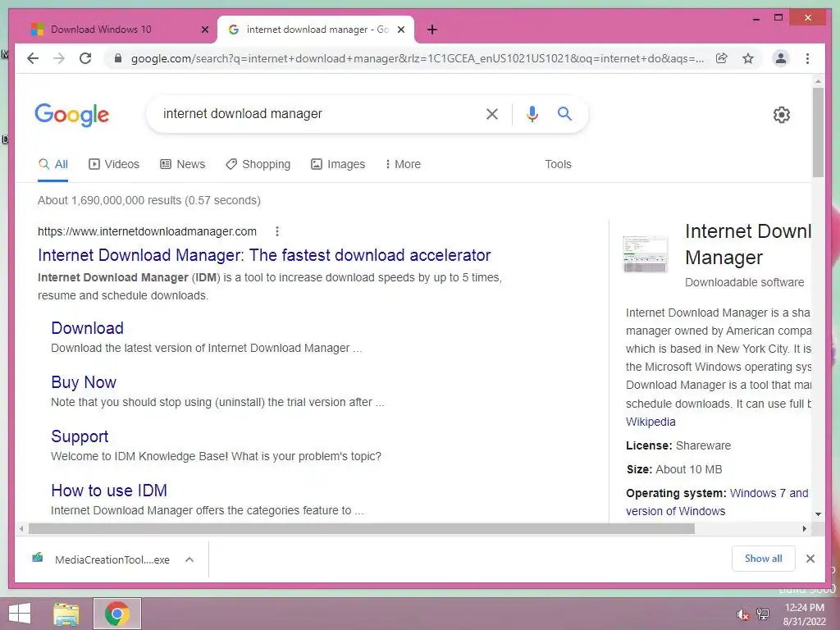Share this page with the share icon

pyautogui.click(x=722, y=58)
